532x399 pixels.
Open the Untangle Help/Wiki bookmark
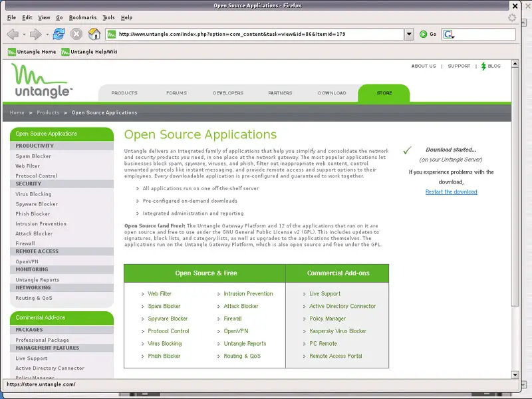tap(89, 52)
